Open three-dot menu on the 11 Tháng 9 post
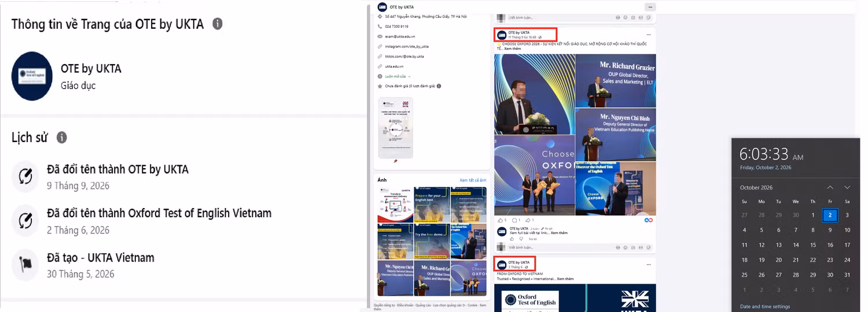The width and height of the screenshot is (868, 312). 650,35
